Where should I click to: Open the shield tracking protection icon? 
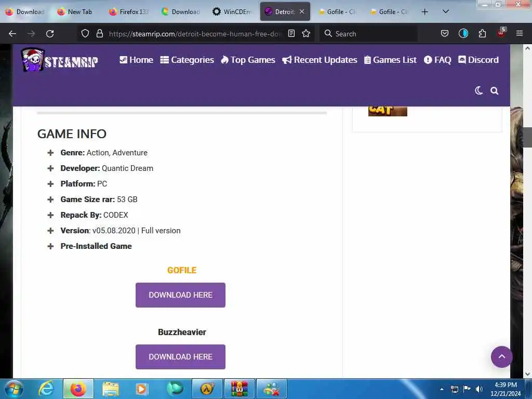(x=85, y=33)
